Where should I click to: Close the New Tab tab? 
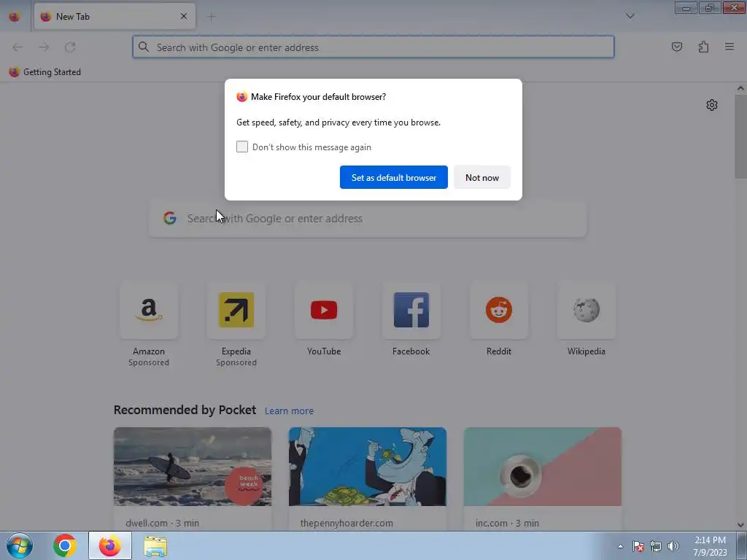coord(184,16)
